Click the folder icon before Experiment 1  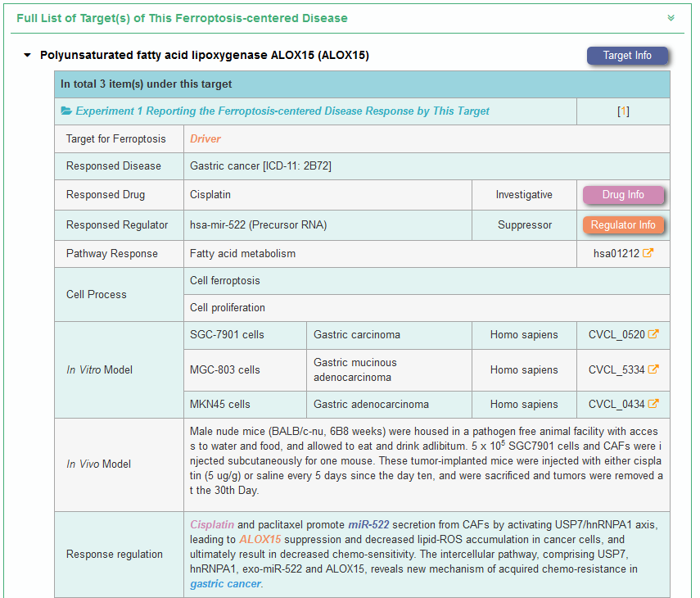click(x=66, y=111)
